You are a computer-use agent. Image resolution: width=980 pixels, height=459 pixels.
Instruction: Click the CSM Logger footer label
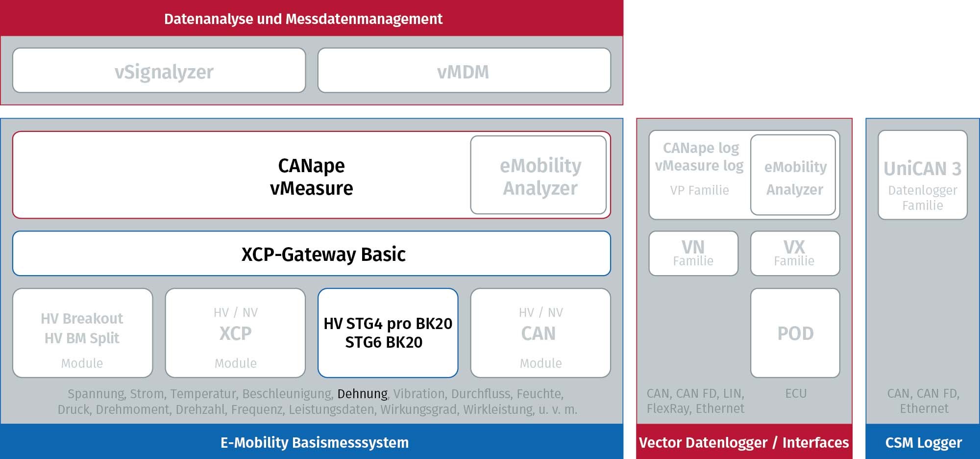click(x=923, y=442)
